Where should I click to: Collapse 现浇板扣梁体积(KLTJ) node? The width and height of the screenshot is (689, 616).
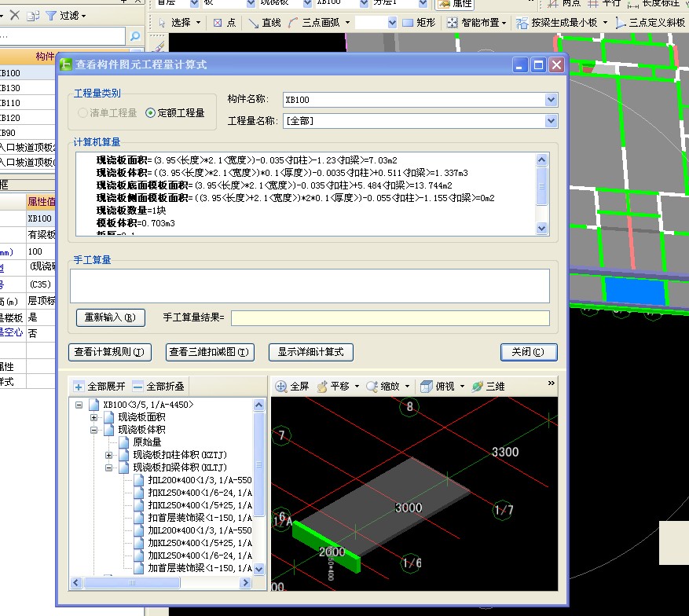108,467
